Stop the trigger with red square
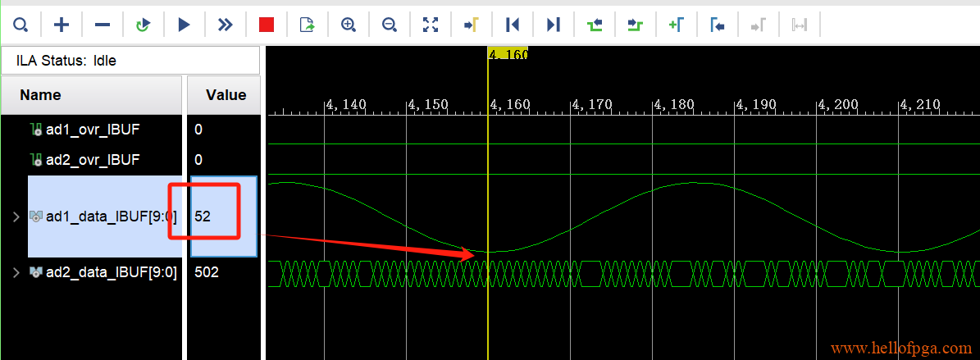This screenshot has height=360, width=980. click(x=267, y=25)
